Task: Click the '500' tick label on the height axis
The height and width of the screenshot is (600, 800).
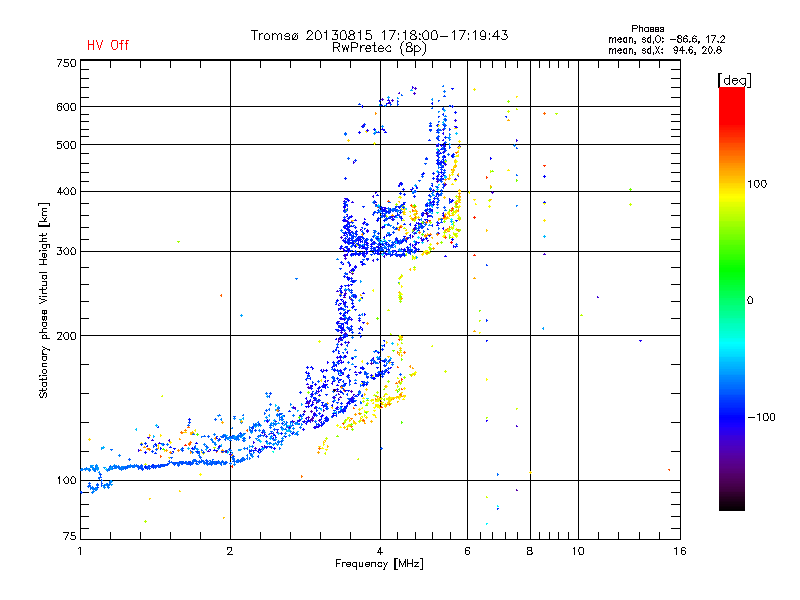Action: (x=66, y=145)
